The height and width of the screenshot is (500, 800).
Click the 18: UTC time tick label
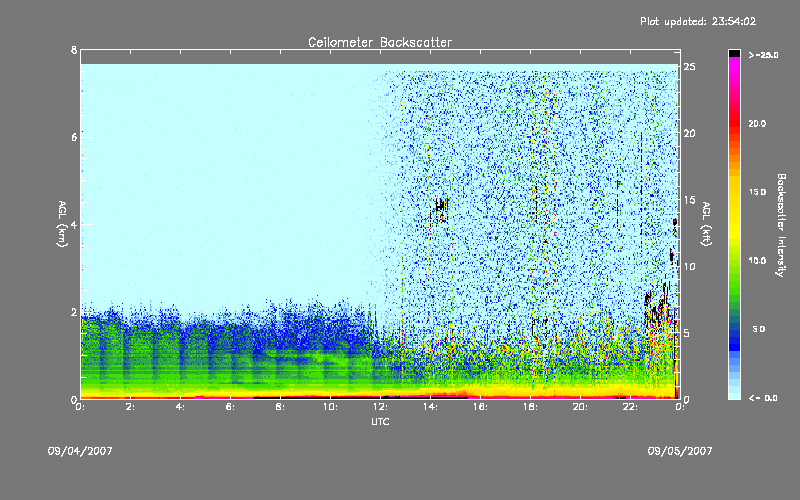(531, 407)
